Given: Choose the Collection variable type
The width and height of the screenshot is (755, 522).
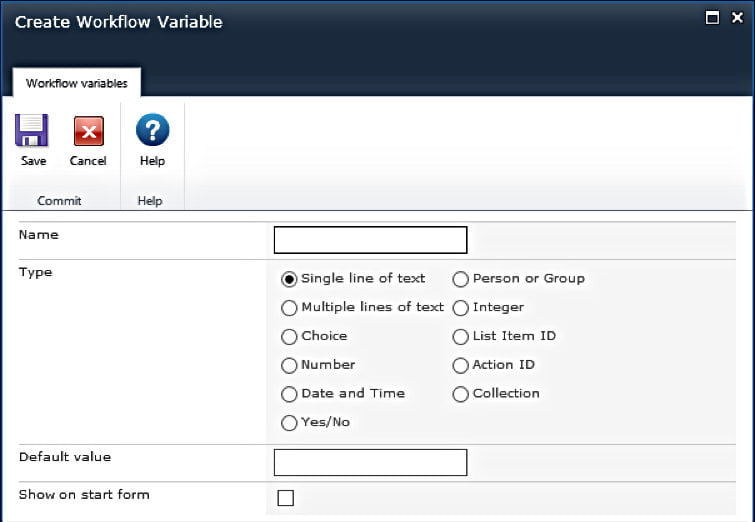Looking at the screenshot, I should point(460,394).
